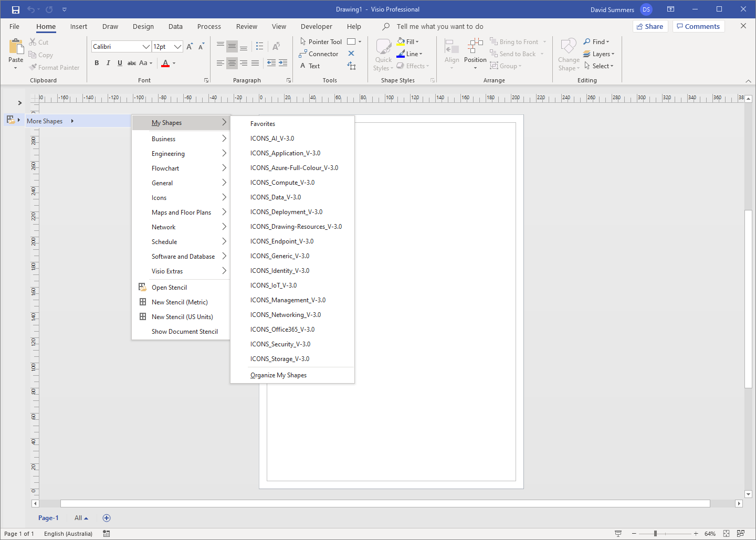756x540 pixels.
Task: Toggle Bold formatting
Action: click(97, 63)
